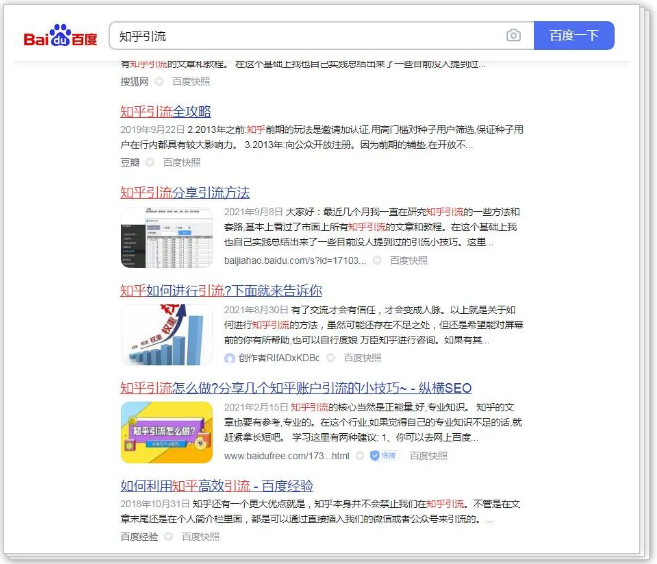This screenshot has height=564, width=657.
Task: Click the date text 2021年2月15日
Action: tap(256, 407)
